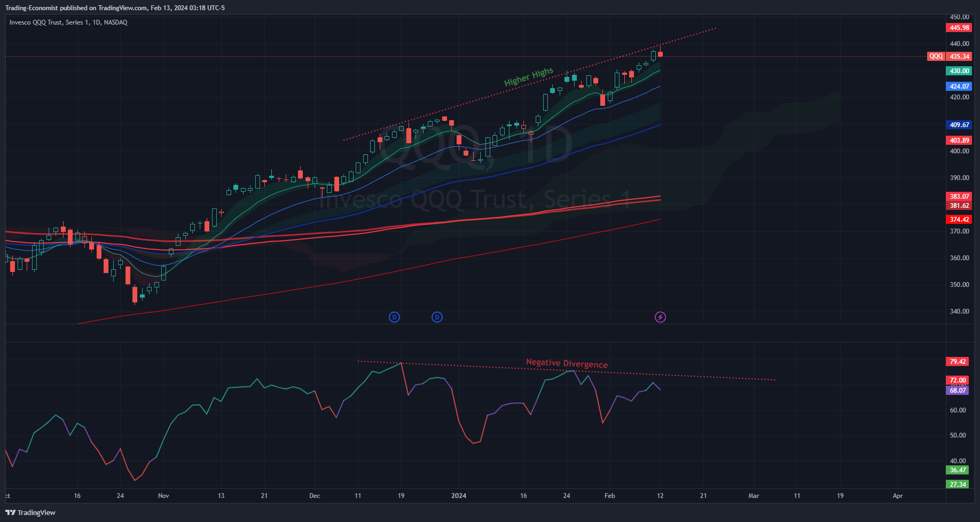Click the Nov label on time axis
Image resolution: width=980 pixels, height=522 pixels.
(x=163, y=496)
